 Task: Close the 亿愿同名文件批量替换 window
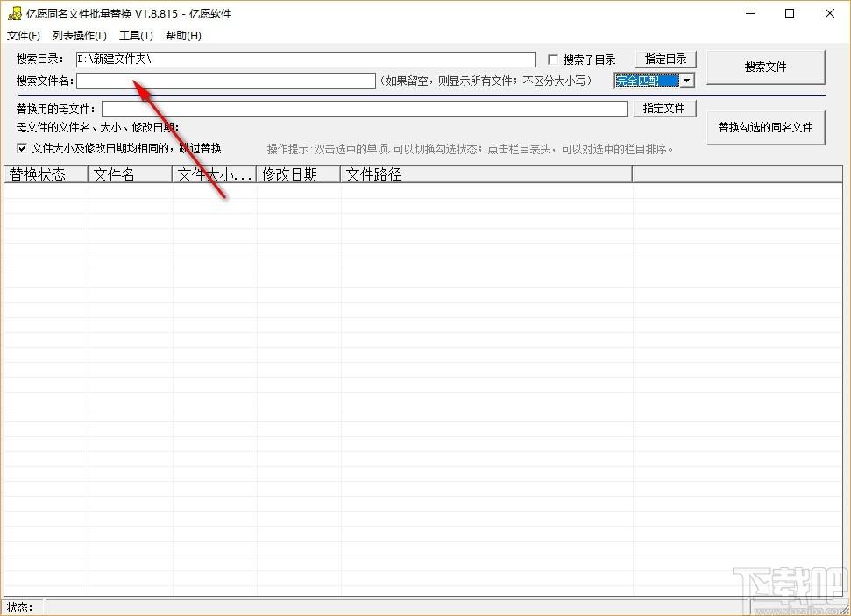(829, 13)
